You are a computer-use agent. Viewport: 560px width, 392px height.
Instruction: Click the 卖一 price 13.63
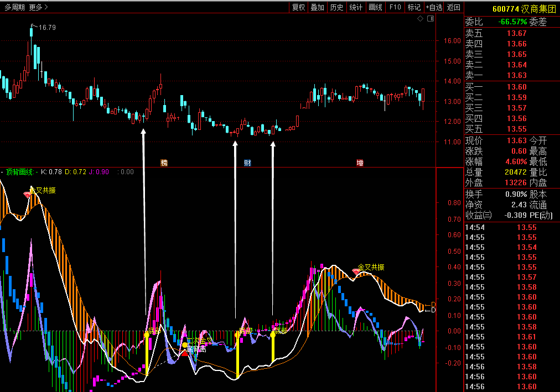[x=516, y=75]
